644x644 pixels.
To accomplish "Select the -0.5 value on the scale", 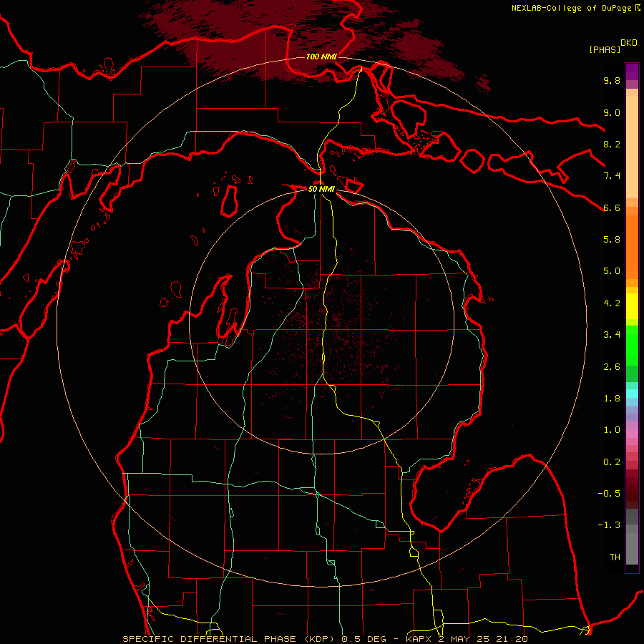I will tap(609, 494).
